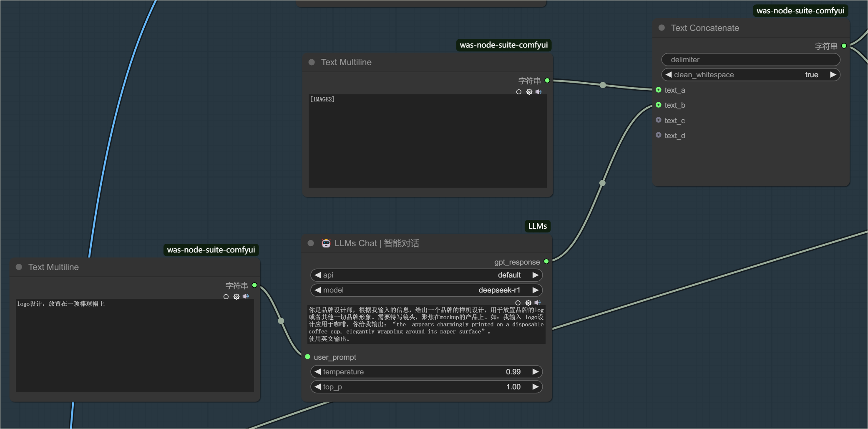Click the link midpoint dot leading into text_a
The height and width of the screenshot is (429, 868).
[x=603, y=85]
